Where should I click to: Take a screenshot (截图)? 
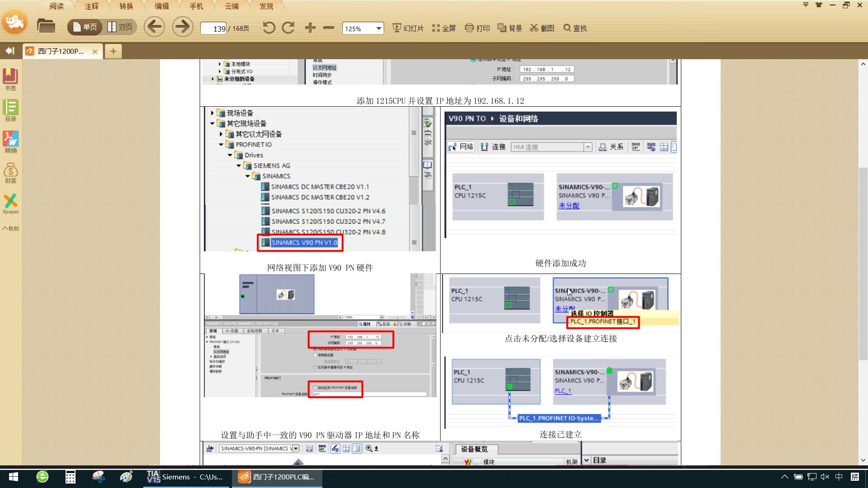click(542, 28)
